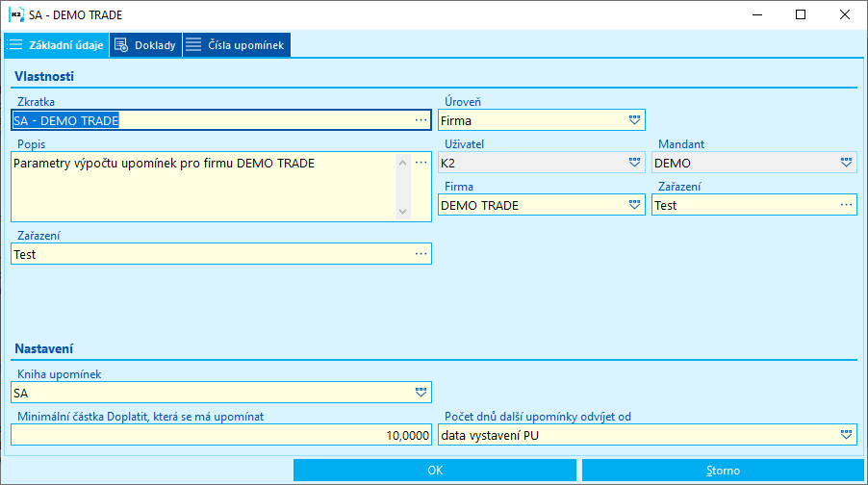Click the ellipsis button in the Zkratka field
This screenshot has height=485, width=868.
(421, 120)
